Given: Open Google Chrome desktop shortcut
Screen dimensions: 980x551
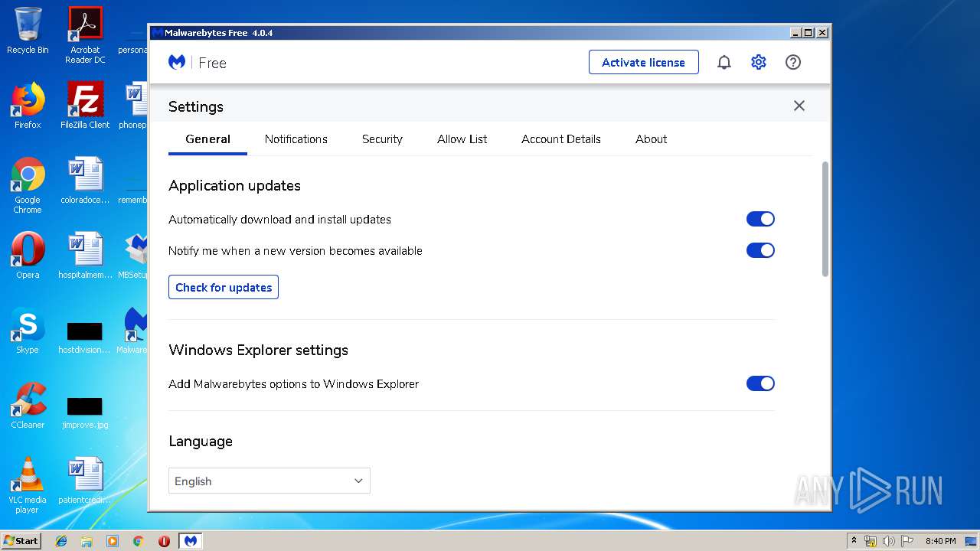Looking at the screenshot, I should (28, 185).
